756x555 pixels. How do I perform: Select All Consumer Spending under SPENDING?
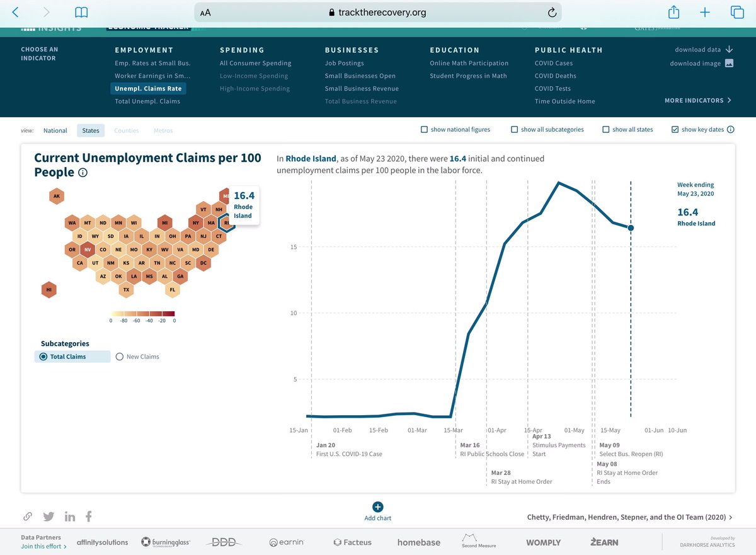pos(255,63)
